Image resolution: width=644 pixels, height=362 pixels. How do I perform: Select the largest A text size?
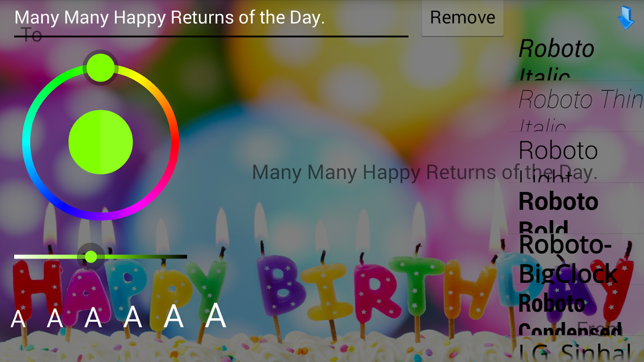click(216, 315)
